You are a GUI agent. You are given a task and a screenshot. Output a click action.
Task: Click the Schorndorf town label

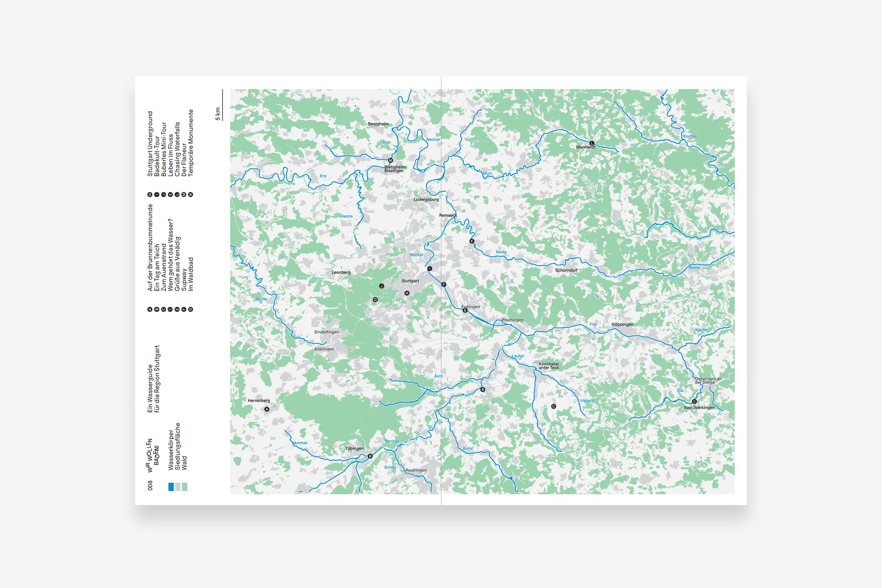[566, 270]
